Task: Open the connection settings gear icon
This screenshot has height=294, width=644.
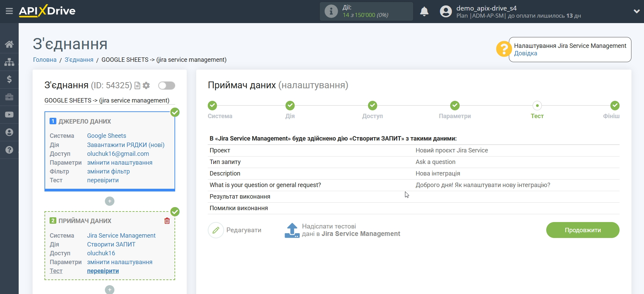Action: (x=146, y=86)
